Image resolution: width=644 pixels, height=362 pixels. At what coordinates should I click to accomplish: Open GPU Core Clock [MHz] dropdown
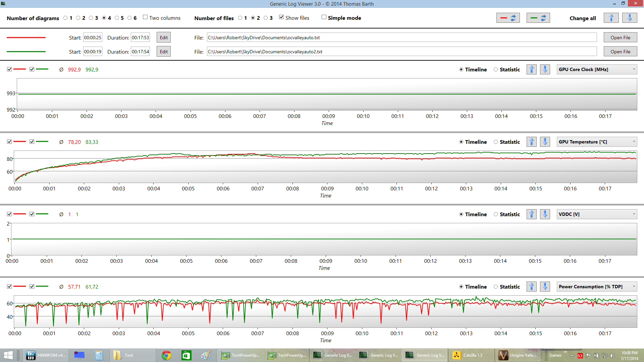coord(597,69)
